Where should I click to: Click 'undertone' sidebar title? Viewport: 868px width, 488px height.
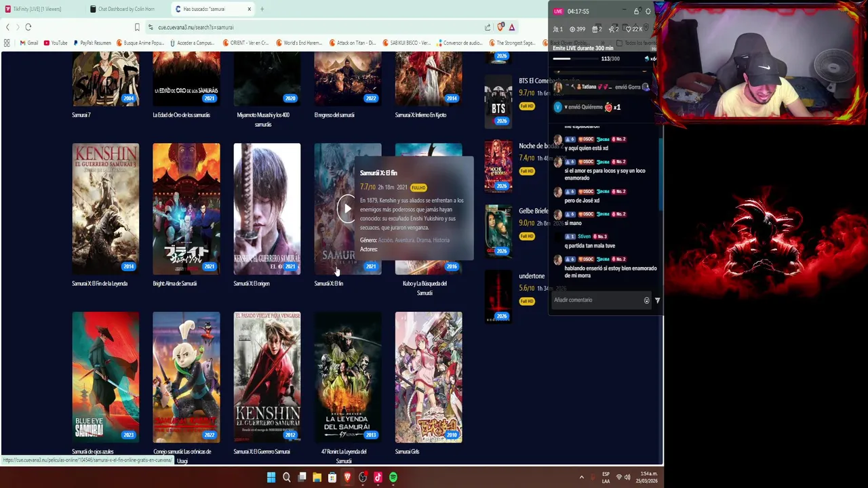[532, 276]
